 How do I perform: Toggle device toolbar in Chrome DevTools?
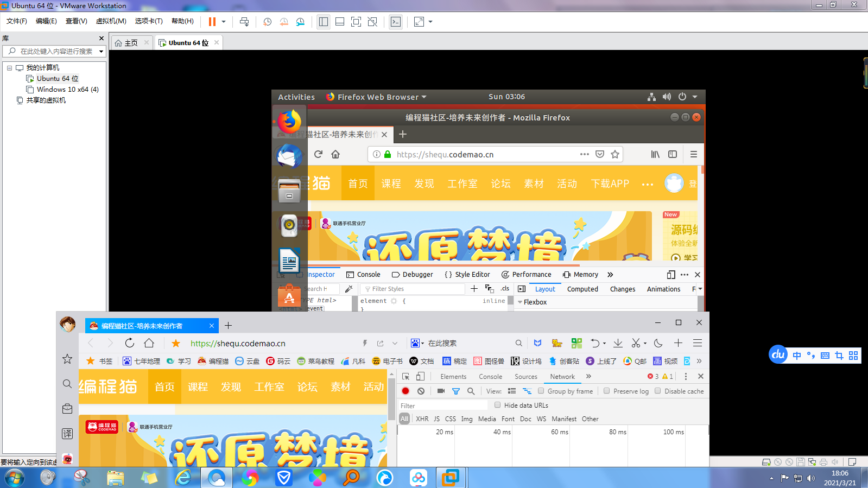click(421, 376)
